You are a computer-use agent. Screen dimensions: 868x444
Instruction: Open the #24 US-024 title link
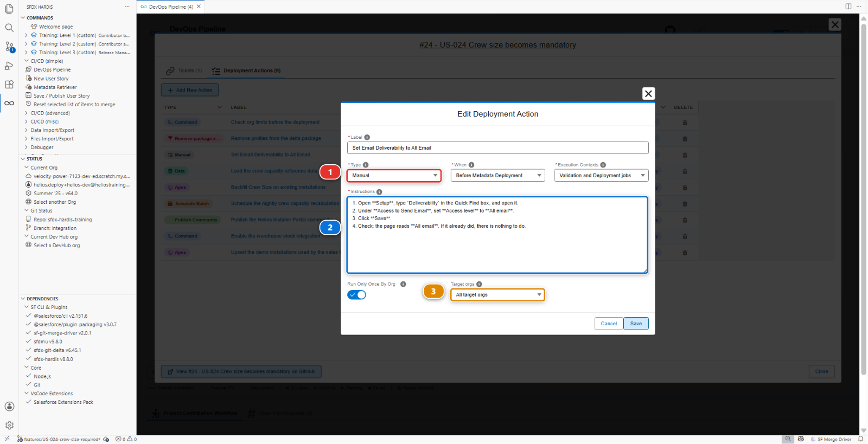point(497,45)
